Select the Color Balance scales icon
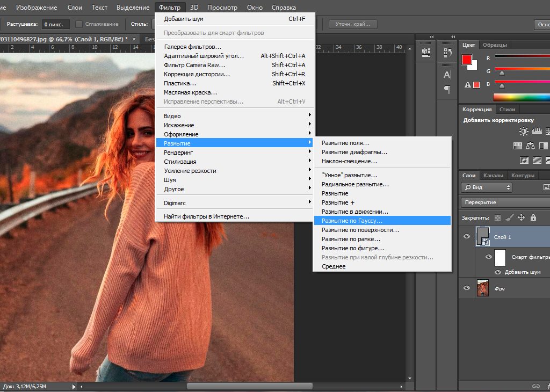550x392 pixels. point(530,146)
